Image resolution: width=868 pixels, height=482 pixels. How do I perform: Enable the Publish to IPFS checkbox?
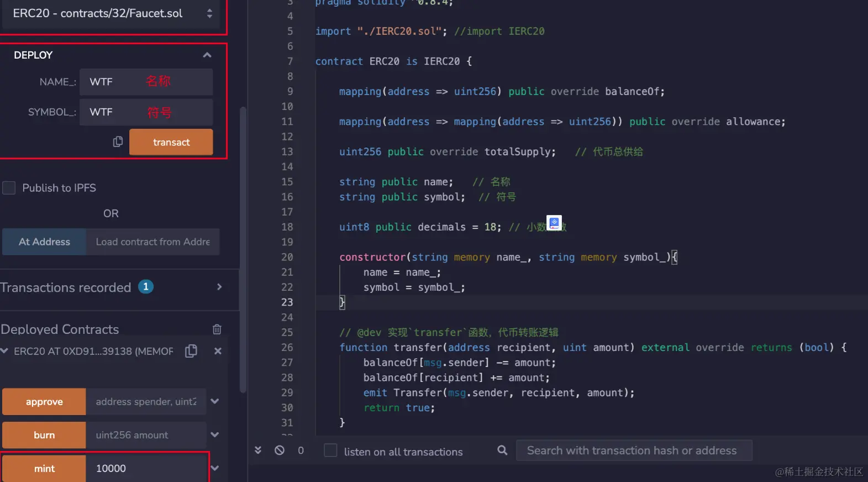click(9, 188)
